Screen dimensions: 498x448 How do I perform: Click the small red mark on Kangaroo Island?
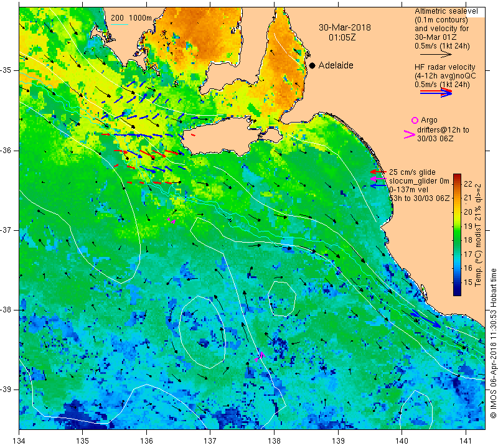click(193, 135)
